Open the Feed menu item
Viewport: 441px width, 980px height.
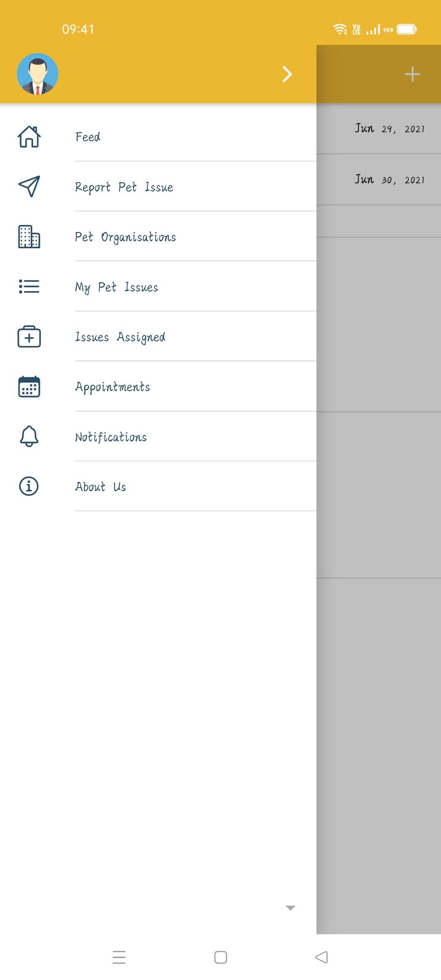pyautogui.click(x=88, y=137)
